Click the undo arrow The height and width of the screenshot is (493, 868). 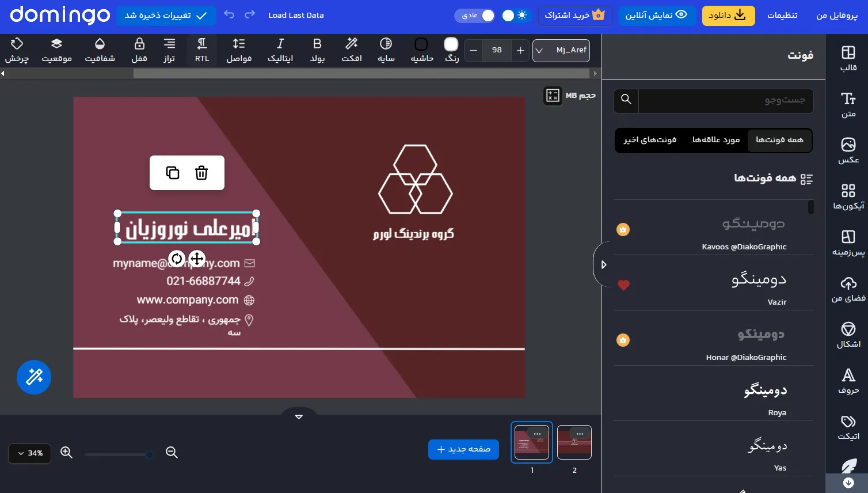pos(229,15)
